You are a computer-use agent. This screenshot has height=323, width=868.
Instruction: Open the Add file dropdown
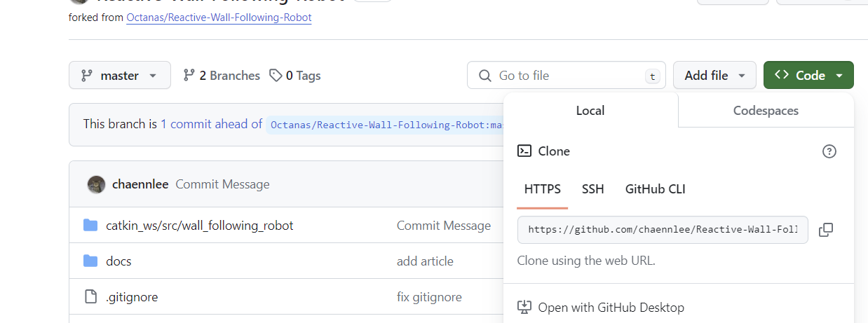pos(714,76)
